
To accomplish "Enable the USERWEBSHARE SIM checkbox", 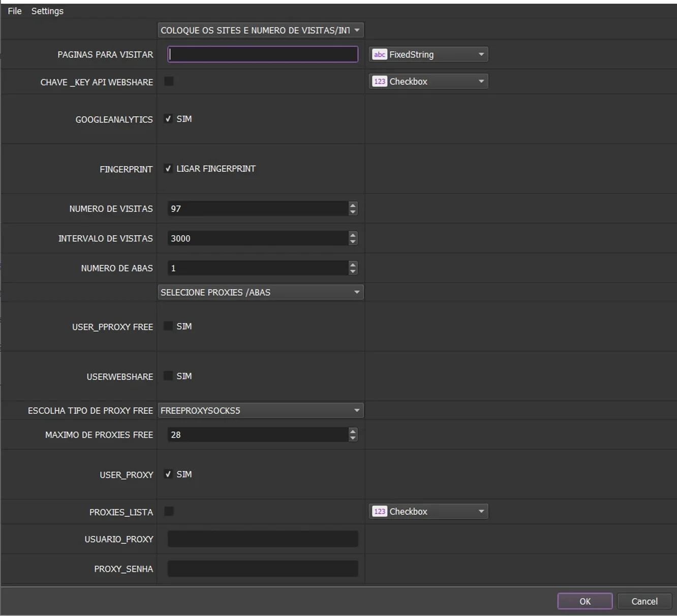I will [x=168, y=376].
